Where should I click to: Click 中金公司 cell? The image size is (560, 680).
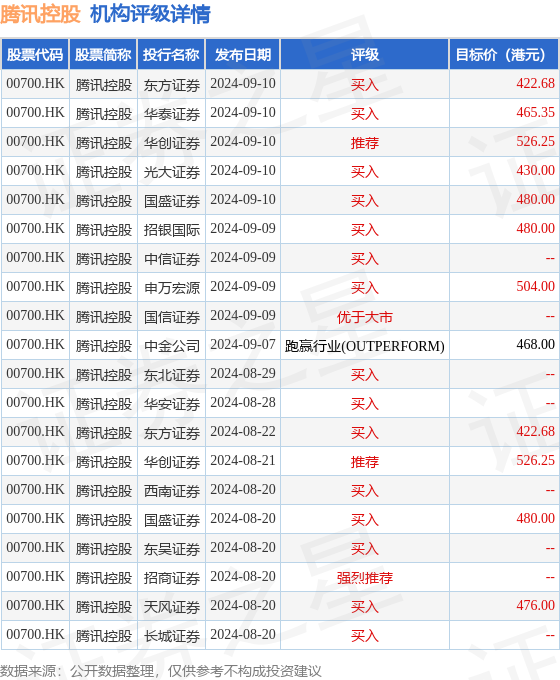pyautogui.click(x=172, y=346)
